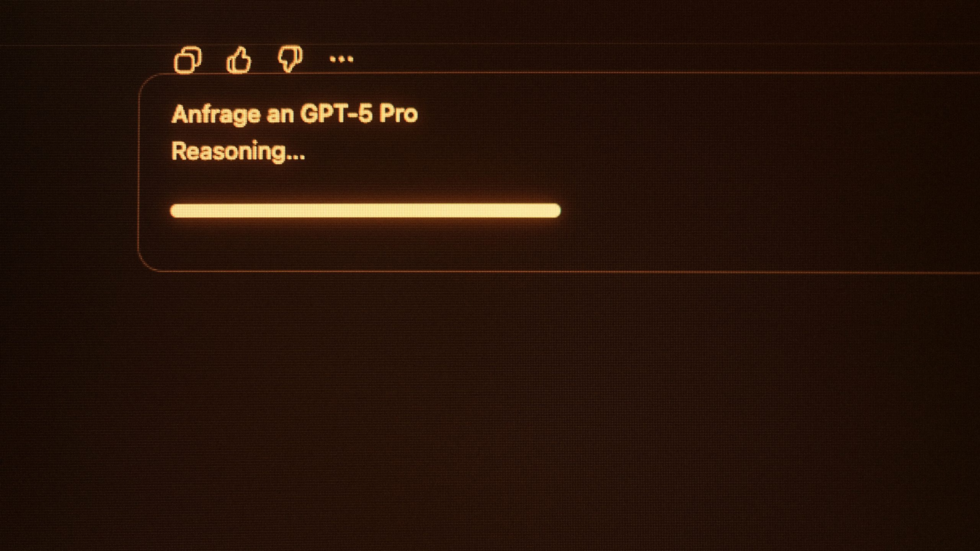Copy the response with the copy icon

[188, 60]
